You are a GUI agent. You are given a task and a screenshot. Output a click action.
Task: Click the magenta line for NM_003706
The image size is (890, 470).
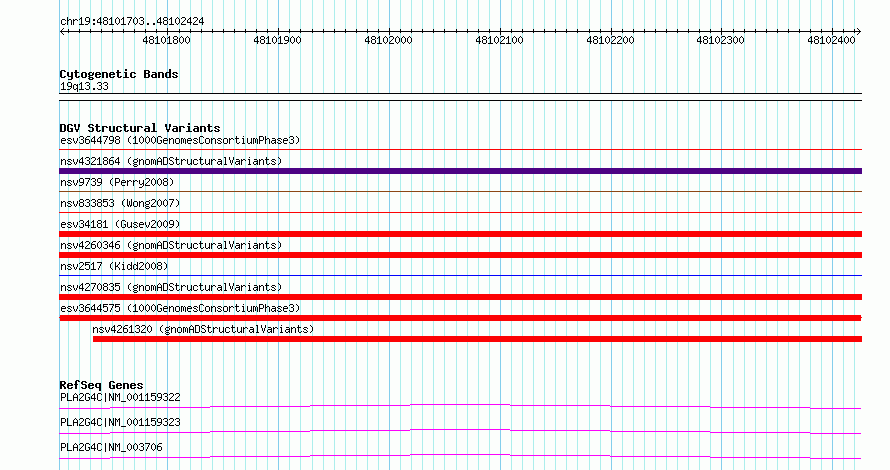[460, 456]
